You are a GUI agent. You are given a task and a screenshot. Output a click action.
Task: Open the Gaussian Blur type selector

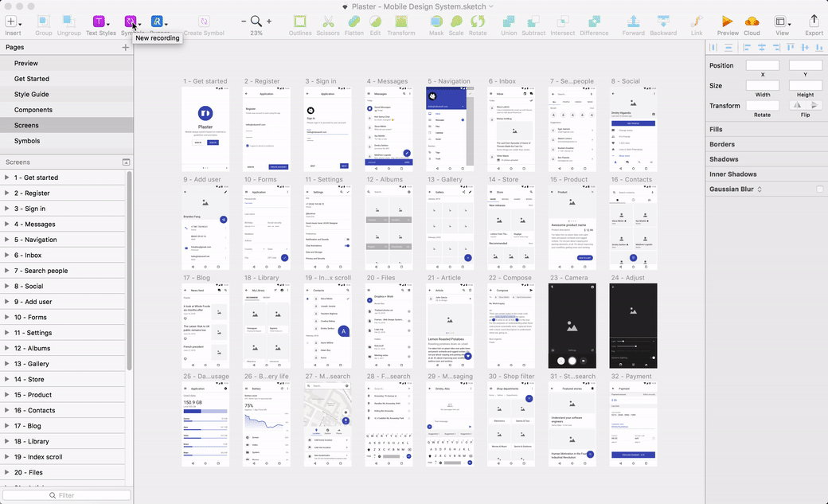[x=760, y=189]
